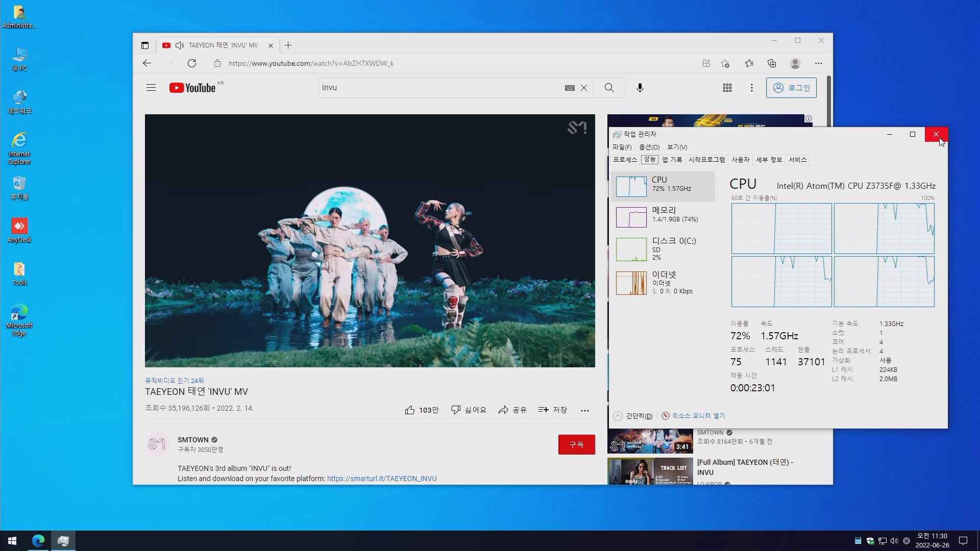
Task: Open YouTube settings three-dot menu
Action: point(752,88)
